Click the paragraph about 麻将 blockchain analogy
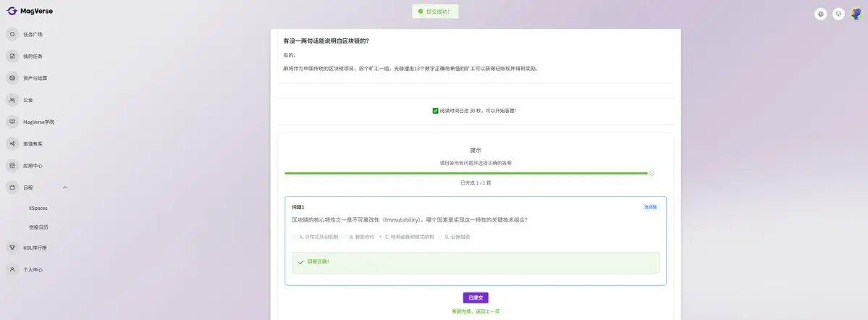 pos(410,69)
